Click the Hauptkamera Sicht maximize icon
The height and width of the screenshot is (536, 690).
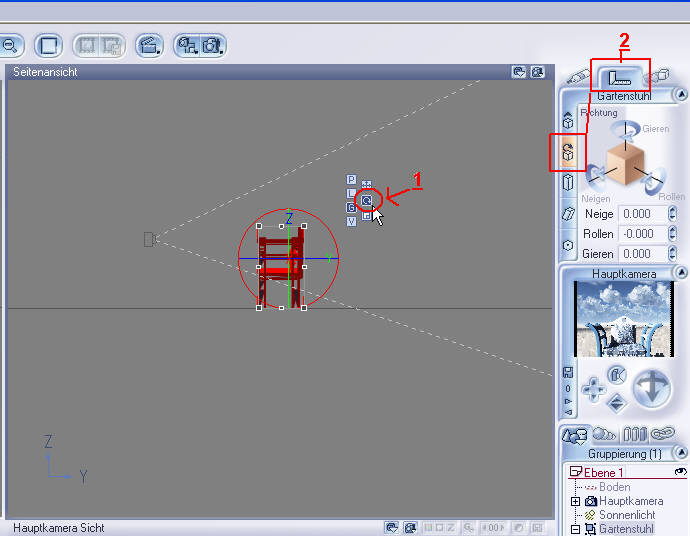tap(410, 527)
